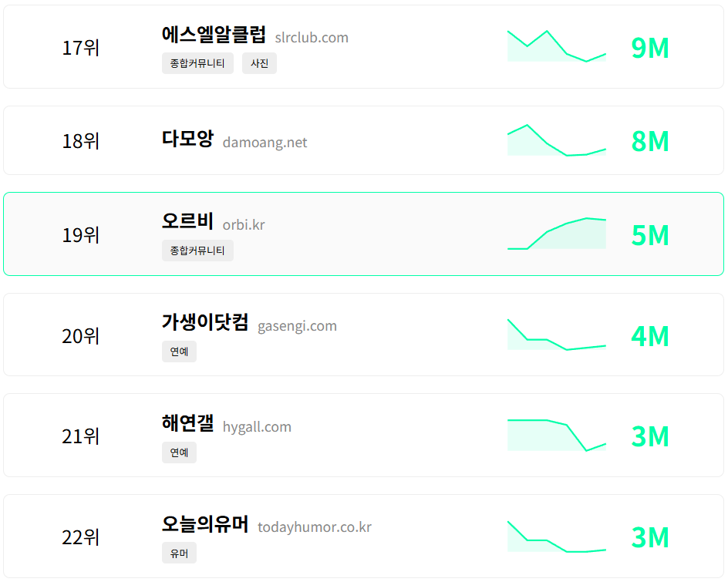This screenshot has height=582, width=728.
Task: Click the rising trend chart for 오르비
Action: coord(556,231)
